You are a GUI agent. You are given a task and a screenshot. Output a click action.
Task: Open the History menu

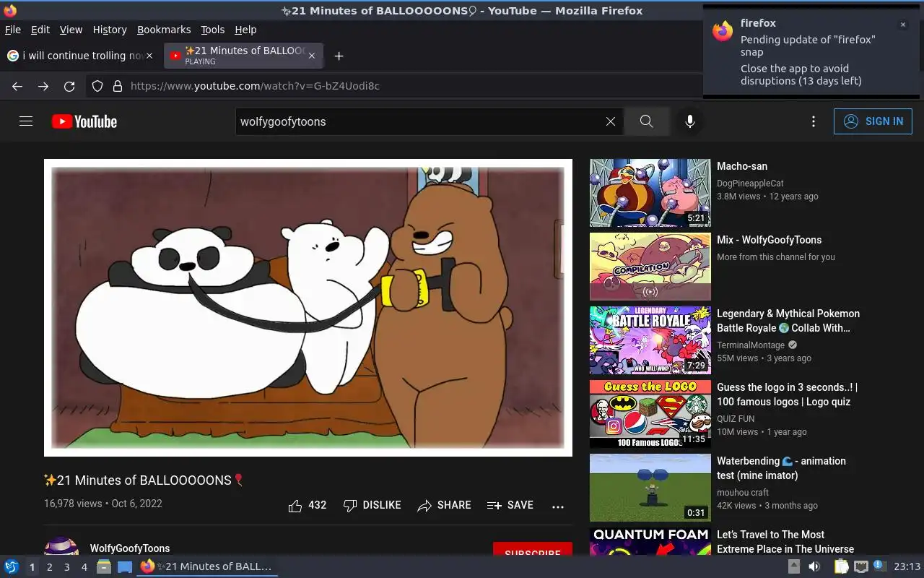click(110, 30)
